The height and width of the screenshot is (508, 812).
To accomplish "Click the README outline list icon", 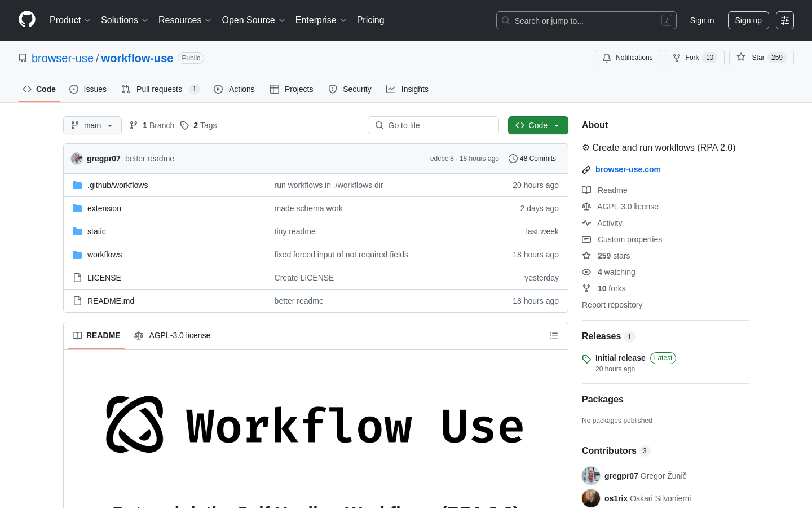I will [554, 336].
